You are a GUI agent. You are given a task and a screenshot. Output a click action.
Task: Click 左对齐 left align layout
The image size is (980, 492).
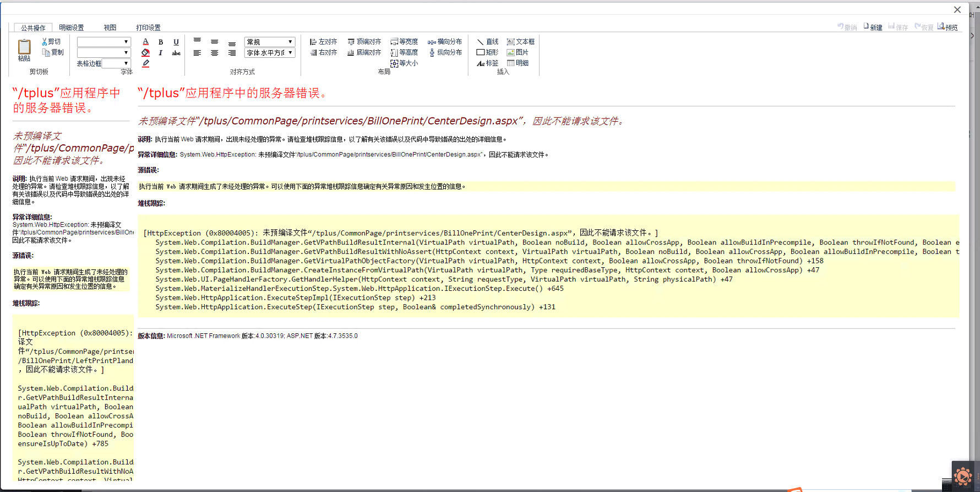click(x=323, y=42)
